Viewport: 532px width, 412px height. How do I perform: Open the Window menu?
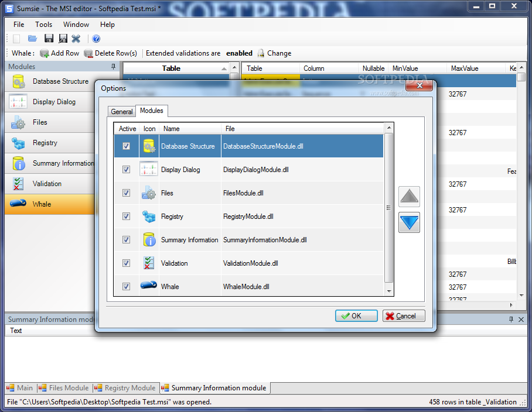[x=76, y=25]
